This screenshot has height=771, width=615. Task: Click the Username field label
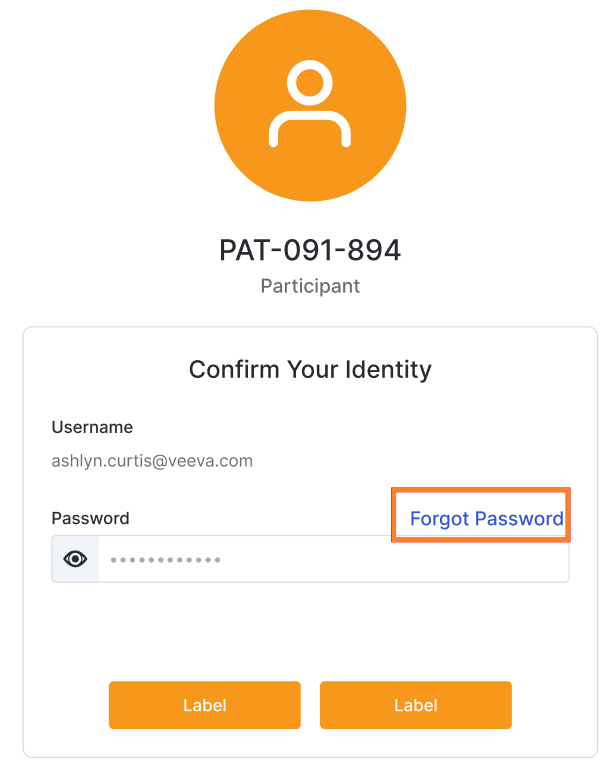[x=92, y=427]
